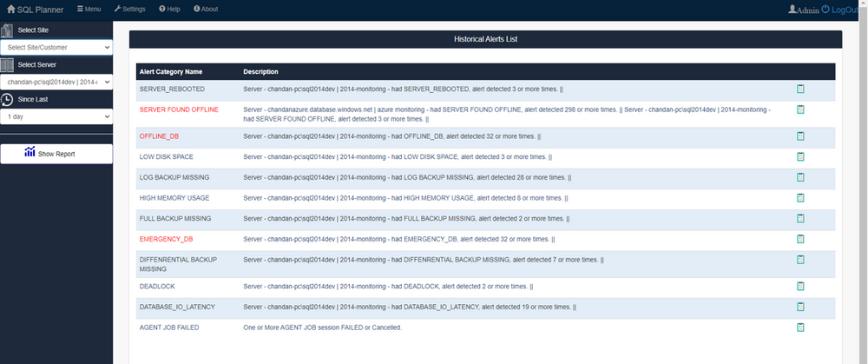Open clipboard icon for AGENT JOB FAILED
868x364 pixels.
800,328
